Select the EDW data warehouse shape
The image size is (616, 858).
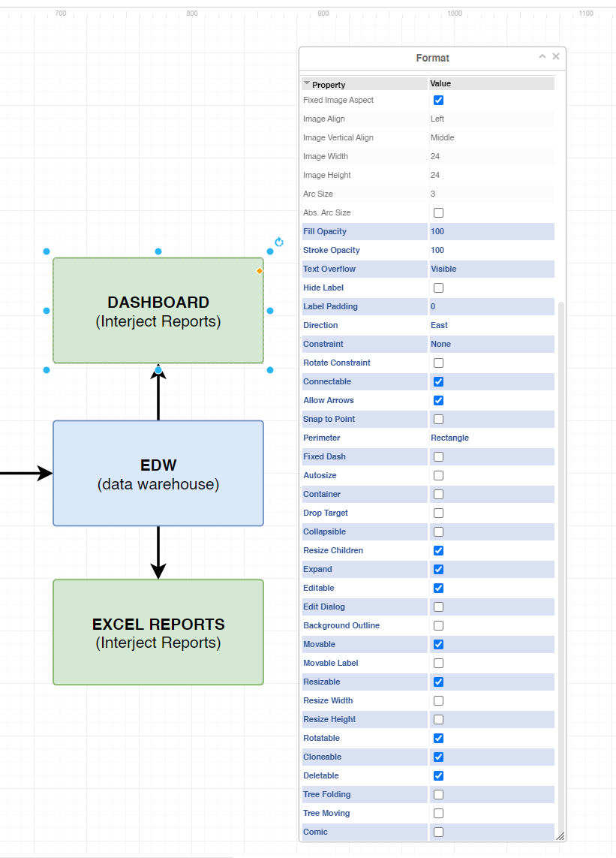click(158, 474)
